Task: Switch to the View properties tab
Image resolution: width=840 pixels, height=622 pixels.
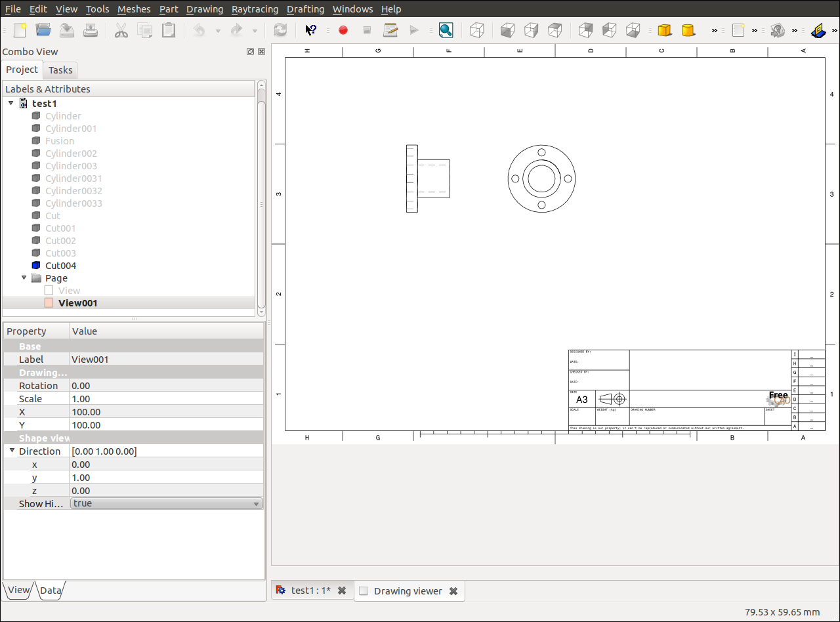Action: [18, 590]
